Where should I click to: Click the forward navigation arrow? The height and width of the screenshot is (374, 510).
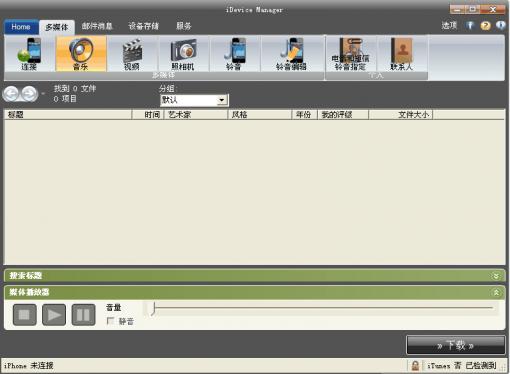coord(29,94)
